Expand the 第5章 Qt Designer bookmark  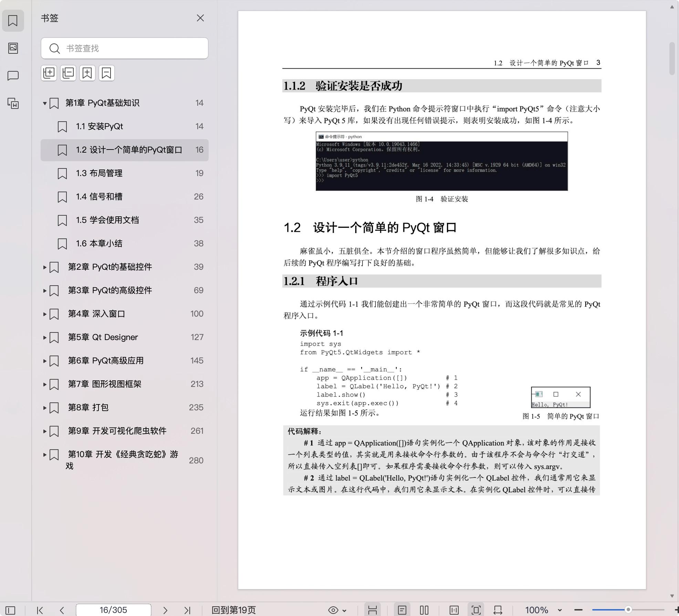45,337
